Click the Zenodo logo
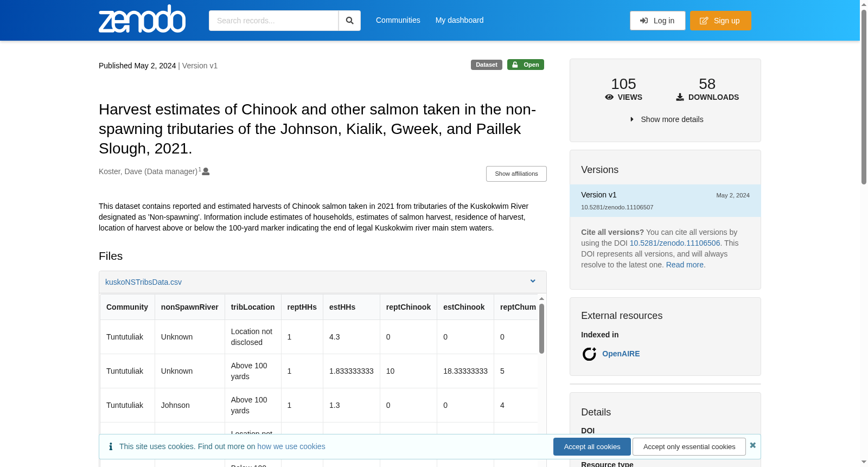The width and height of the screenshot is (868, 467). [x=142, y=19]
